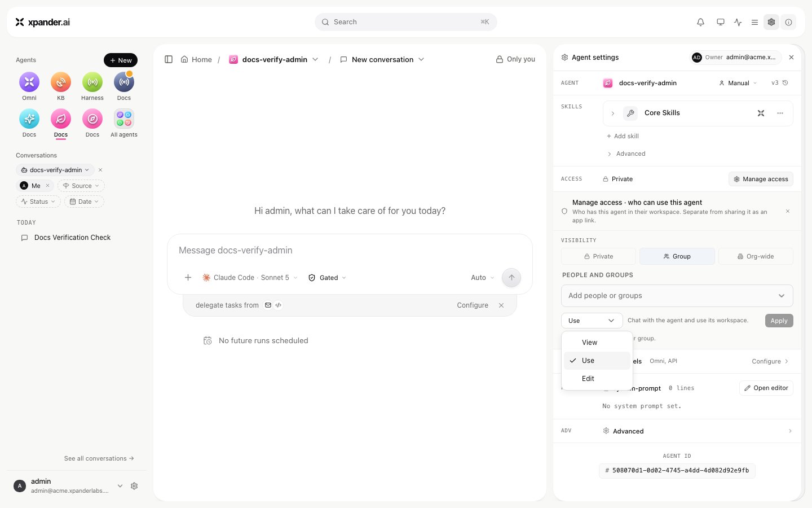Expand the ADV Advanced settings row
The image size is (812, 508).
(677, 431)
